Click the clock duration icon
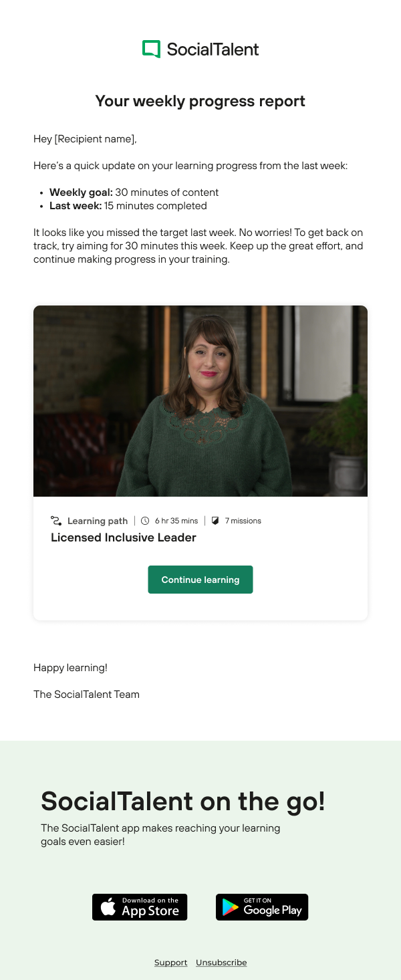 (x=145, y=521)
